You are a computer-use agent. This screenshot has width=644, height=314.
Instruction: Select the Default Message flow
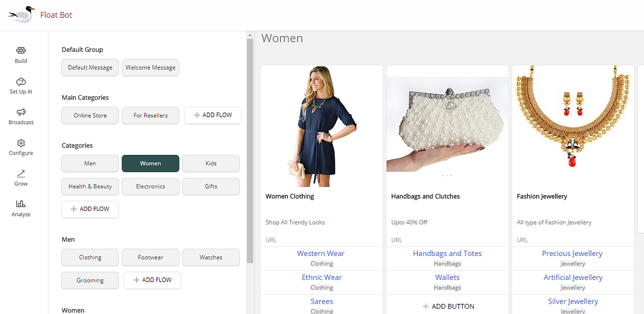[90, 68]
